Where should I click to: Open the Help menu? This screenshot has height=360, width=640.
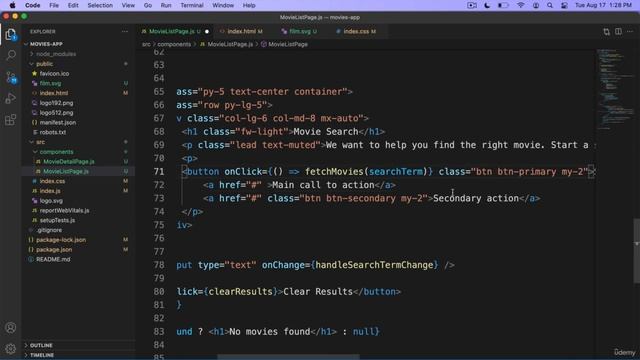pos(249,5)
